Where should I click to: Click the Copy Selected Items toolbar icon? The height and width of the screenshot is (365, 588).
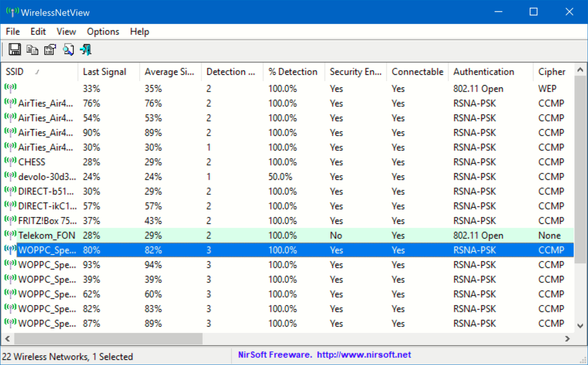pyautogui.click(x=33, y=50)
